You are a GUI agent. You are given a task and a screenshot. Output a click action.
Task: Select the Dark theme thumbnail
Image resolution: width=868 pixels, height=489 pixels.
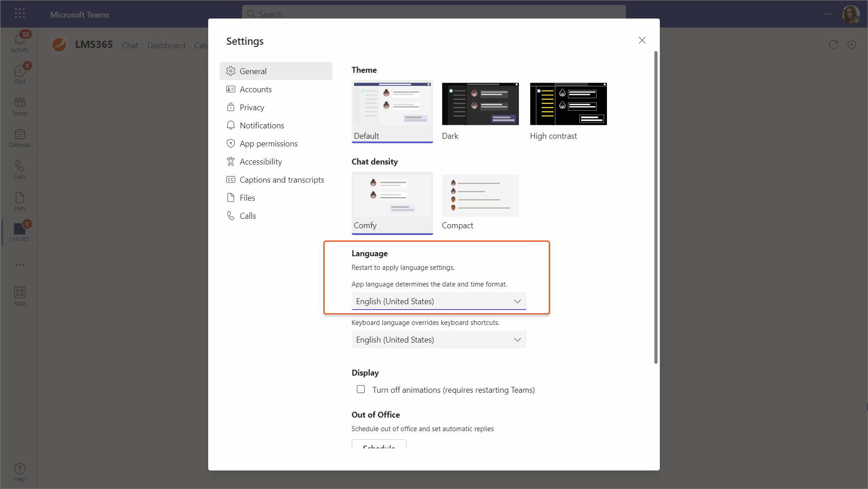click(x=480, y=104)
